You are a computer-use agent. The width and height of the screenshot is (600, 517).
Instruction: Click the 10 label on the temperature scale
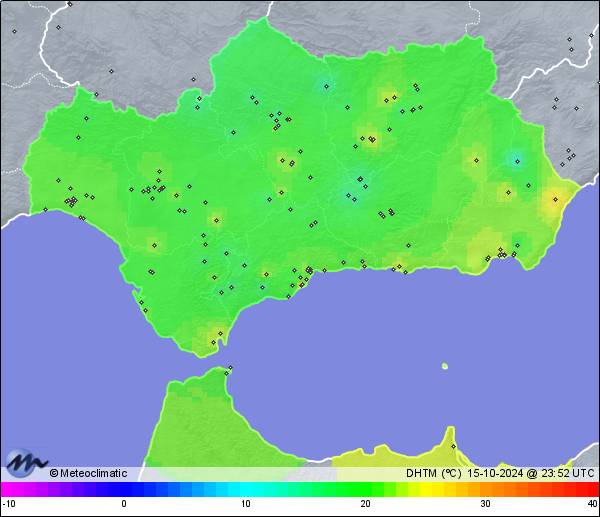pyautogui.click(x=245, y=504)
